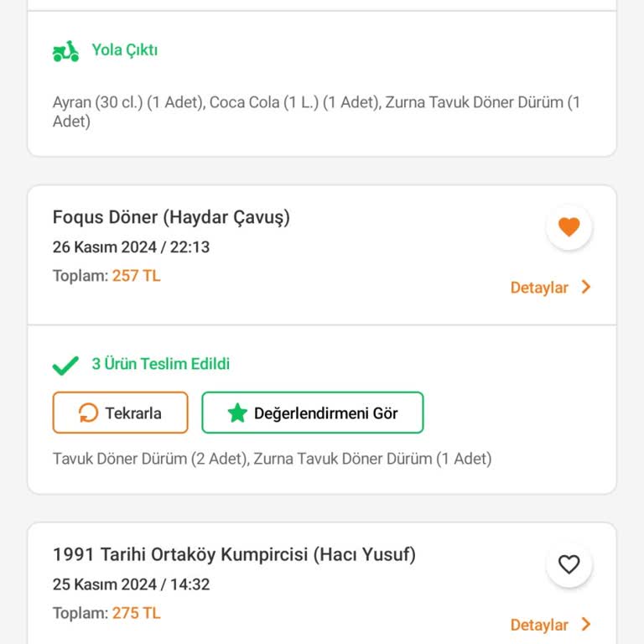
Task: Open Detaylar for the Foqus Döner order
Action: click(539, 288)
